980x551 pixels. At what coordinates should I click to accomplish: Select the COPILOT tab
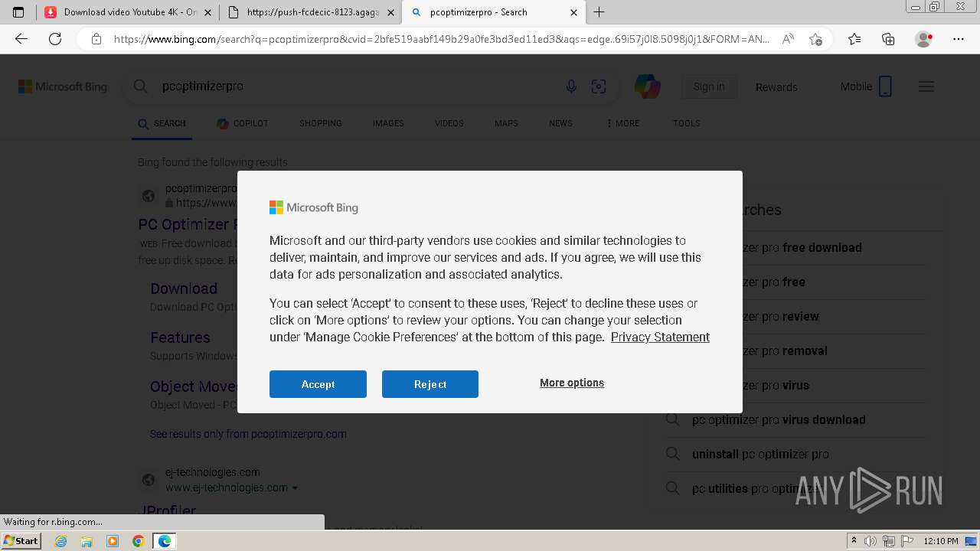click(x=243, y=123)
